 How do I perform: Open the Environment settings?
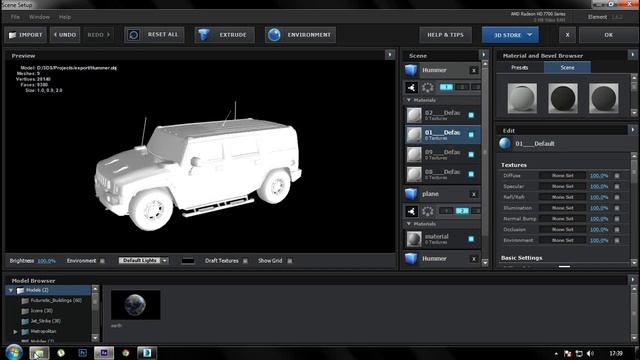[300, 35]
